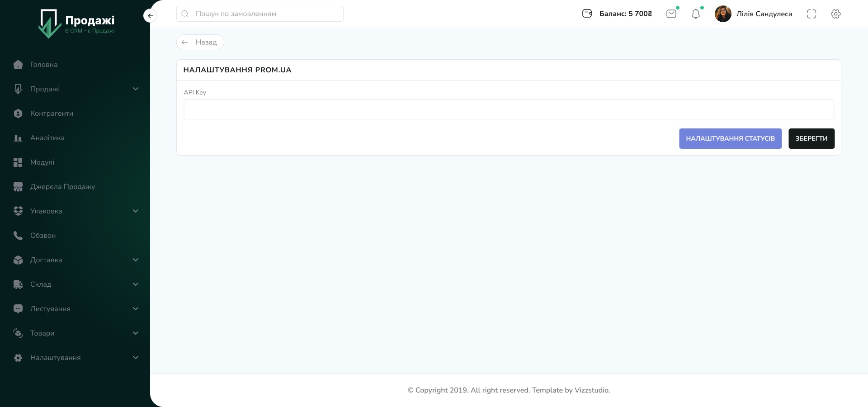
Task: Click the Товари icon in the sidebar
Action: [x=18, y=333]
